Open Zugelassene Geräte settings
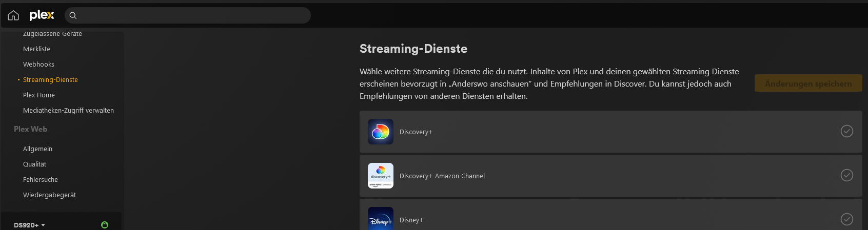This screenshot has height=230, width=868. (x=52, y=34)
